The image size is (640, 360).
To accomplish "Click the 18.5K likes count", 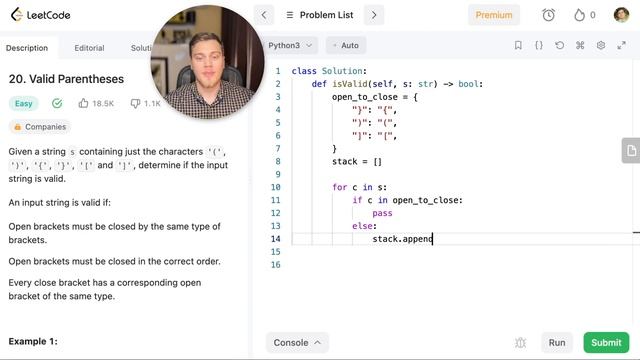I will pyautogui.click(x=103, y=104).
